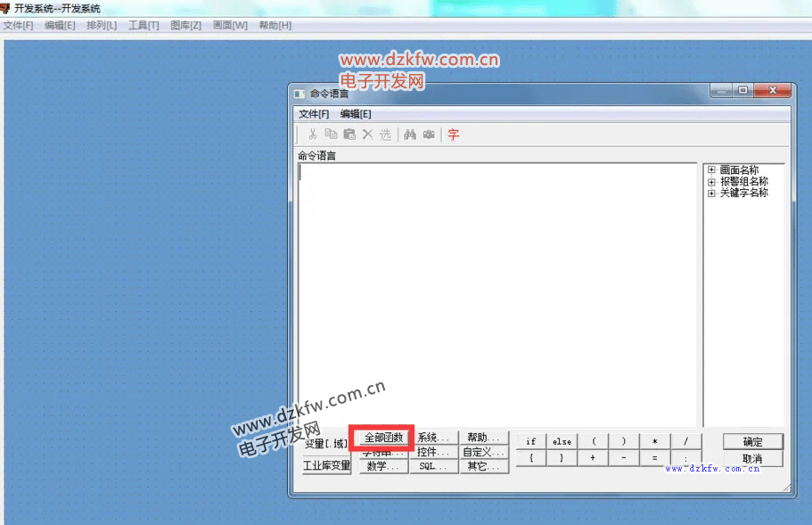Click the red 字 font icon
Image resolution: width=812 pixels, height=525 pixels.
(454, 135)
